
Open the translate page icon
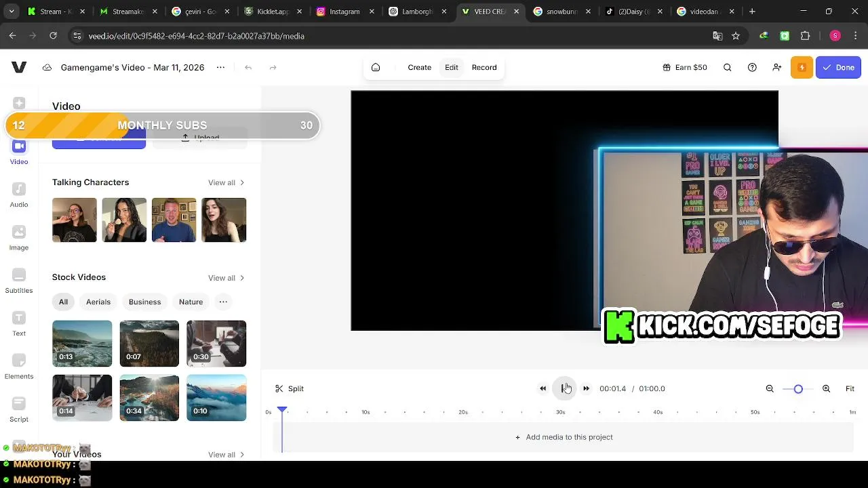[x=717, y=36]
